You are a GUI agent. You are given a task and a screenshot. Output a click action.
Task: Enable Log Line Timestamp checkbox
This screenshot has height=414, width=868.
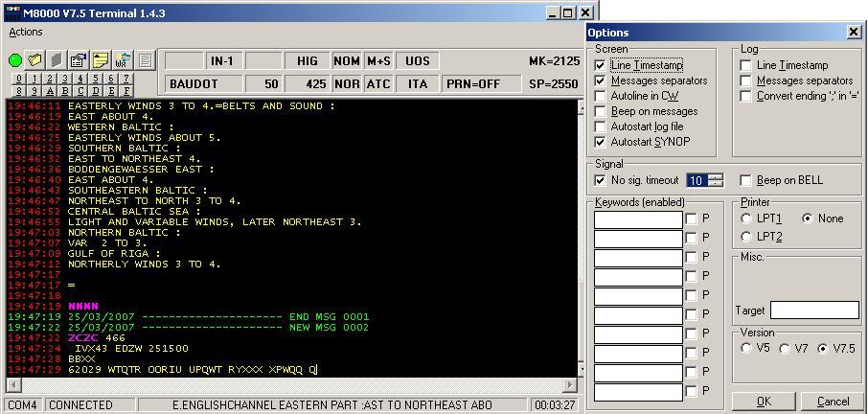746,65
